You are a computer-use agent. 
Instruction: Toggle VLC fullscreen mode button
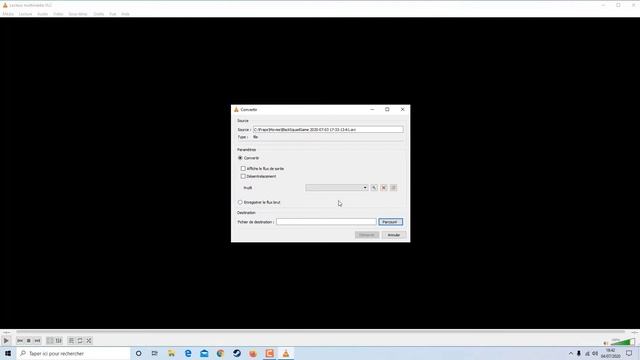(x=50, y=340)
